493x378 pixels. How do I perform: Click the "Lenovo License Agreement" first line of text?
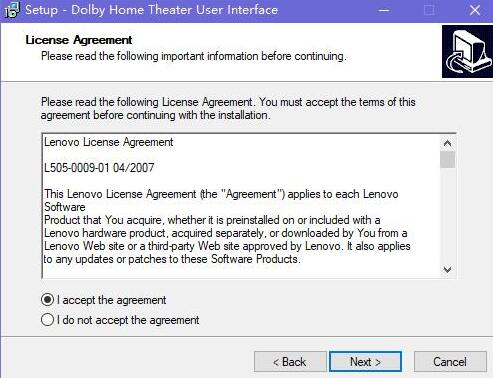point(109,142)
